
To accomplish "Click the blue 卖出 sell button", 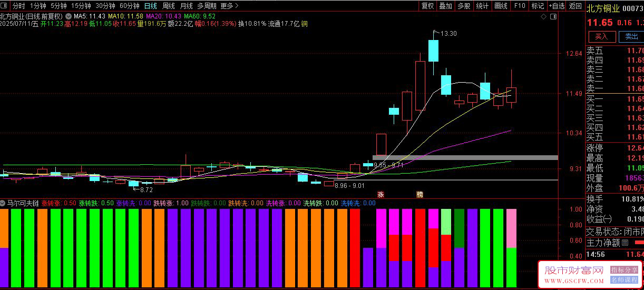I will pyautogui.click(x=631, y=36).
